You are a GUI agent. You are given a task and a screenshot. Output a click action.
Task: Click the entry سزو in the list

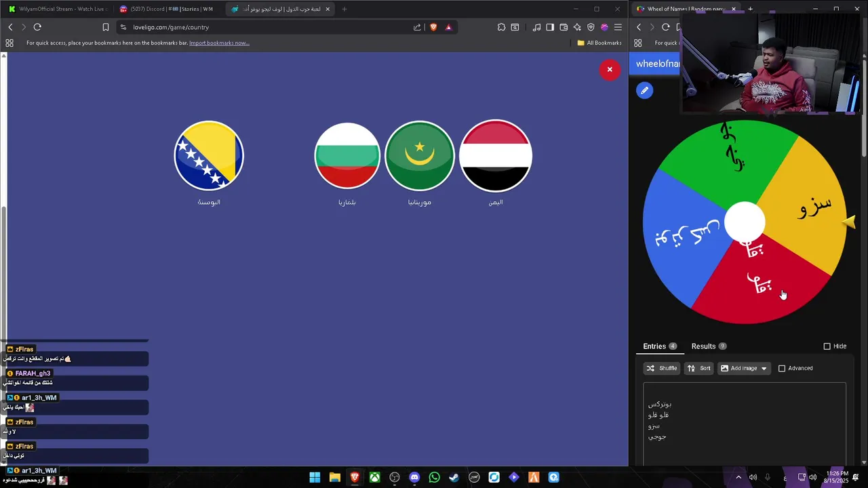(654, 426)
